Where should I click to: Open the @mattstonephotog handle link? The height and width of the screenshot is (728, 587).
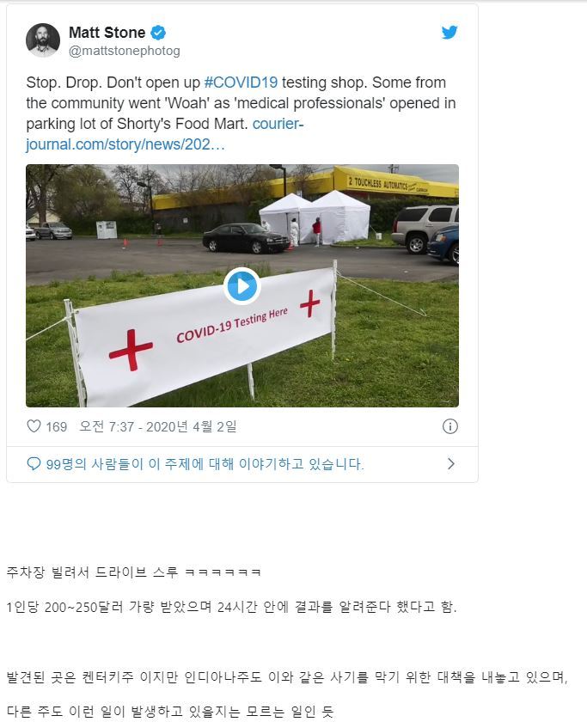pyautogui.click(x=124, y=51)
